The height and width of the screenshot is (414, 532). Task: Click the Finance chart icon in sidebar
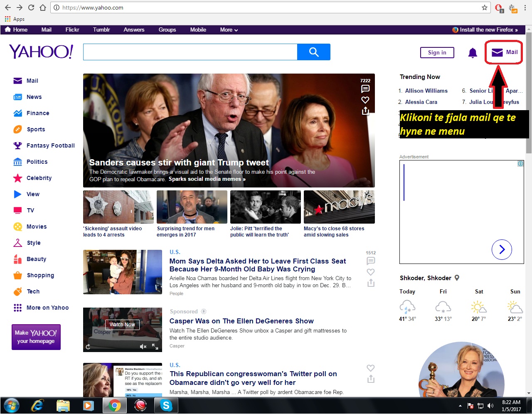17,113
